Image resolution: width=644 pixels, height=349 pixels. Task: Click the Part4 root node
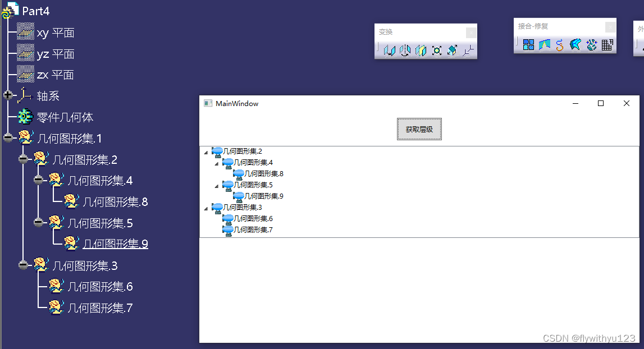click(x=35, y=11)
